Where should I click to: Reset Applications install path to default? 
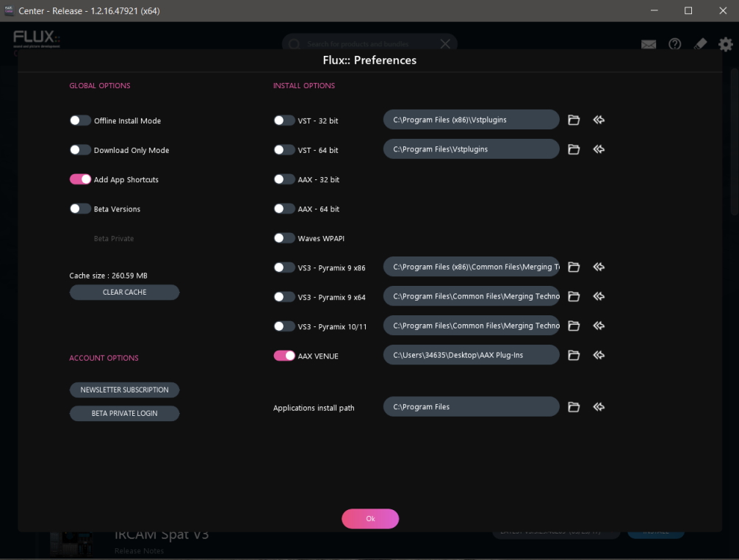[x=599, y=406]
